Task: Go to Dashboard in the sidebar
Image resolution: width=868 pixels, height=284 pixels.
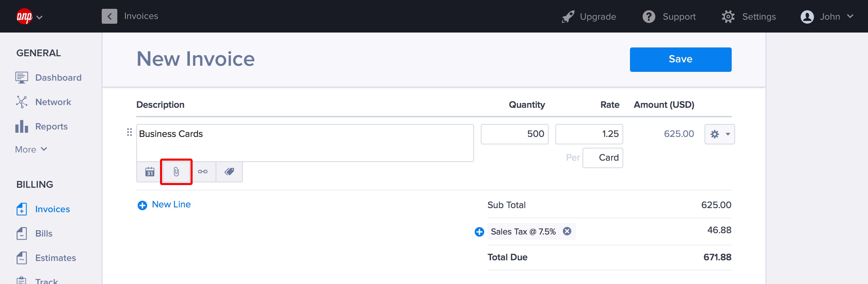Action: click(x=58, y=78)
